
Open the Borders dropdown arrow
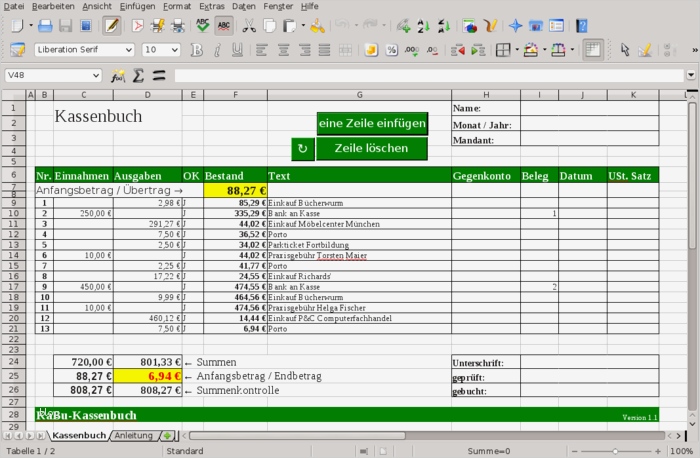517,50
